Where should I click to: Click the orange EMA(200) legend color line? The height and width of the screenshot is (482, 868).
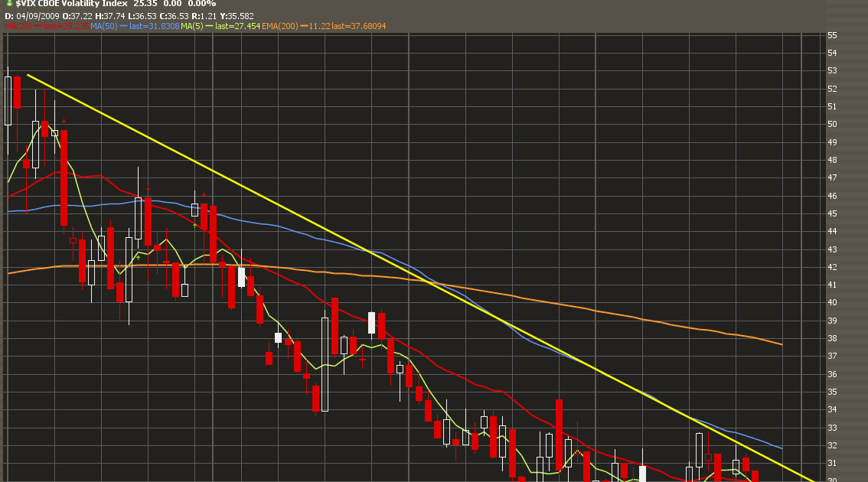[x=304, y=26]
